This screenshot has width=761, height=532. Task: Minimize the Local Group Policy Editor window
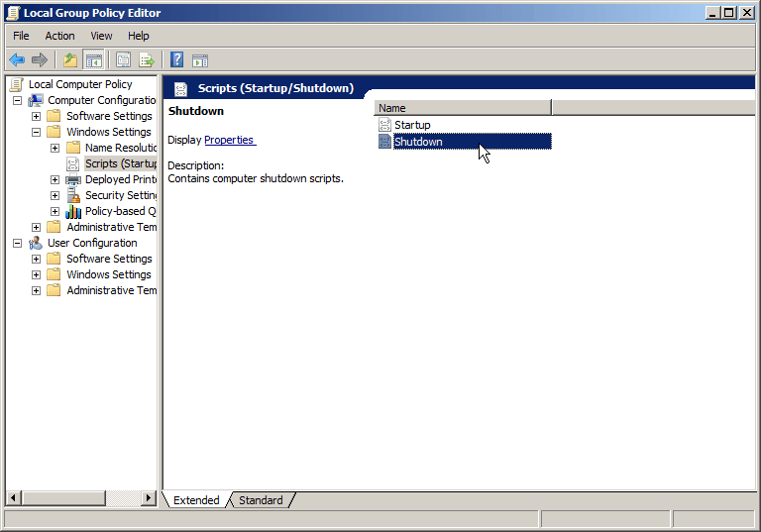pos(712,13)
